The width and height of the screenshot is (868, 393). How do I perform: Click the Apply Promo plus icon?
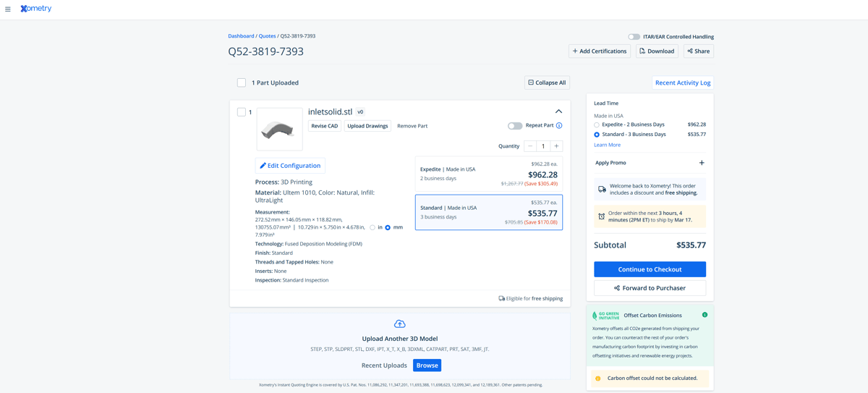[x=702, y=163]
